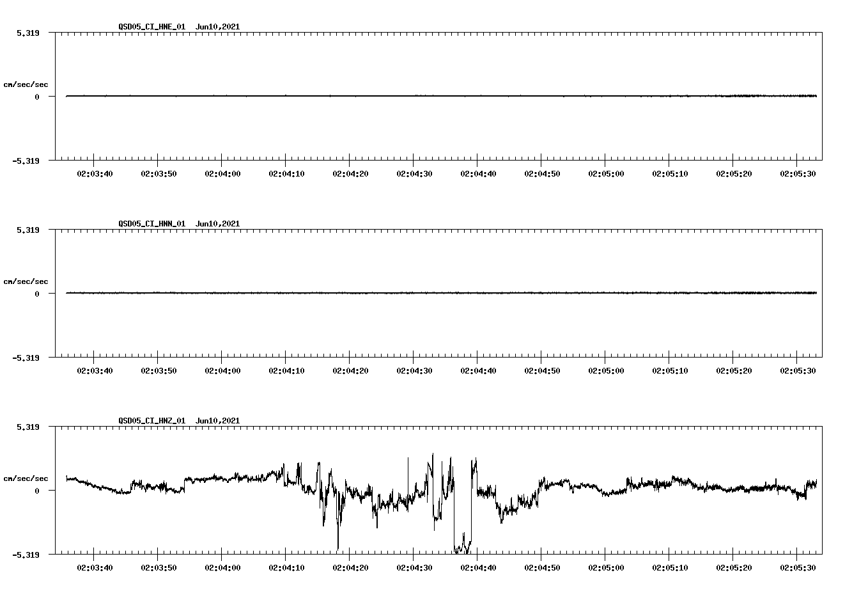Screen dimensions: 868x591
Task: Click cm/sec/sec unit label of HNZ plot
Action: [26, 478]
